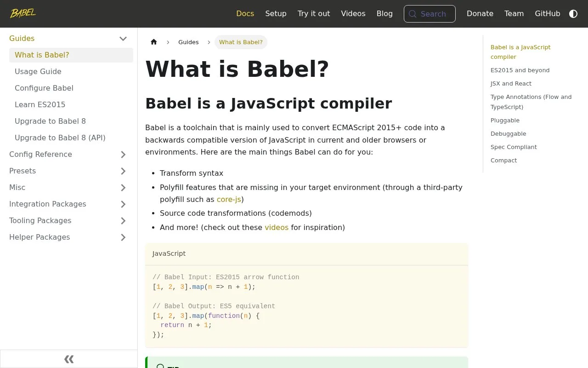This screenshot has height=368, width=588.
Task: Expand Misc chevron
Action: click(x=123, y=188)
